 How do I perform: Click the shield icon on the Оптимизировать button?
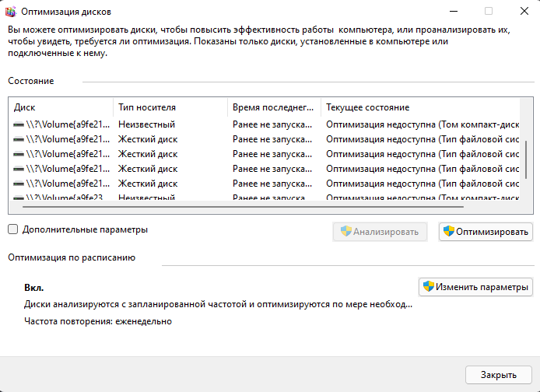click(x=448, y=232)
